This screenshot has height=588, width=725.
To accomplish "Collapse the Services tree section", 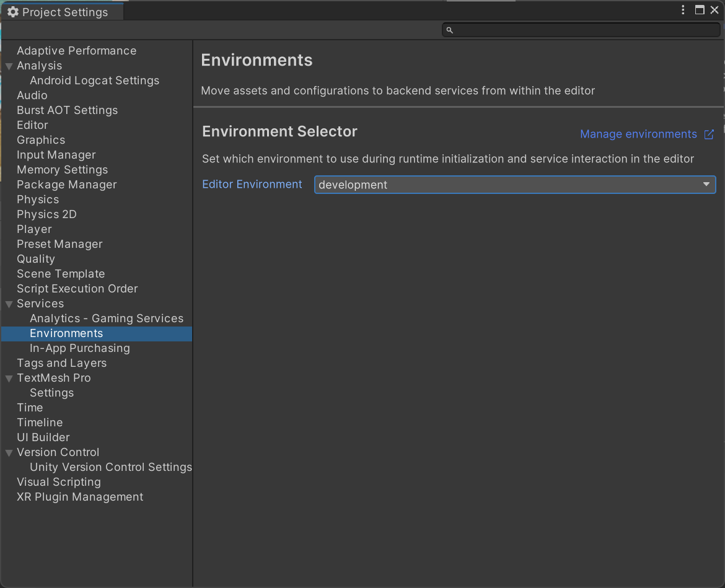I will coord(9,304).
